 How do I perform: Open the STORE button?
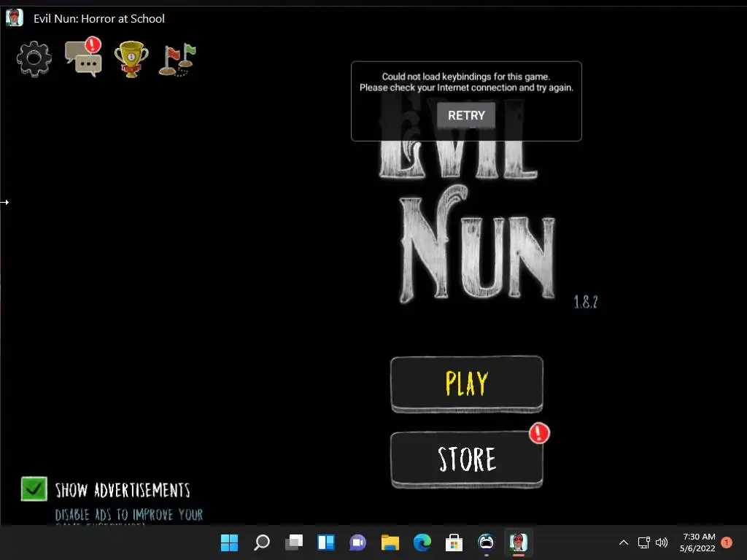(x=466, y=459)
